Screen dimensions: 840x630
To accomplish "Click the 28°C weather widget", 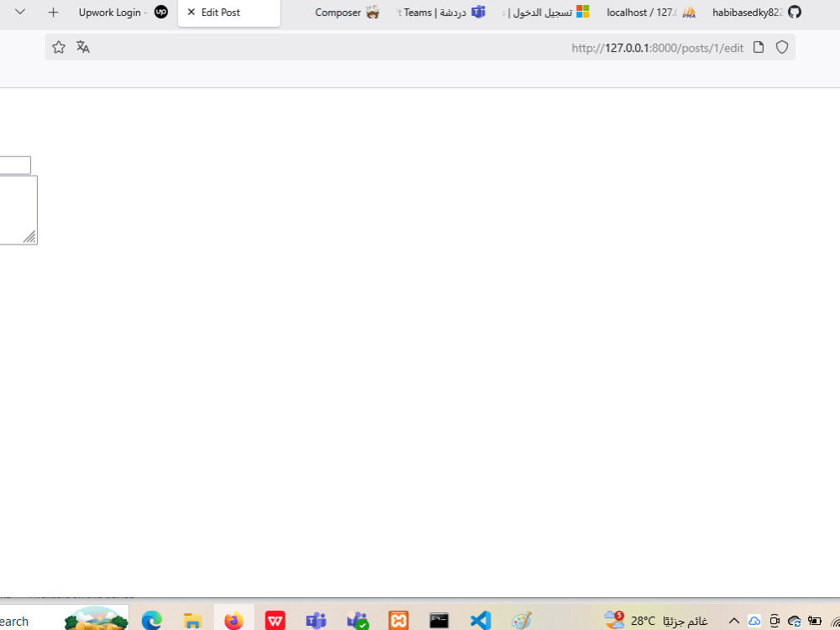I will (656, 621).
